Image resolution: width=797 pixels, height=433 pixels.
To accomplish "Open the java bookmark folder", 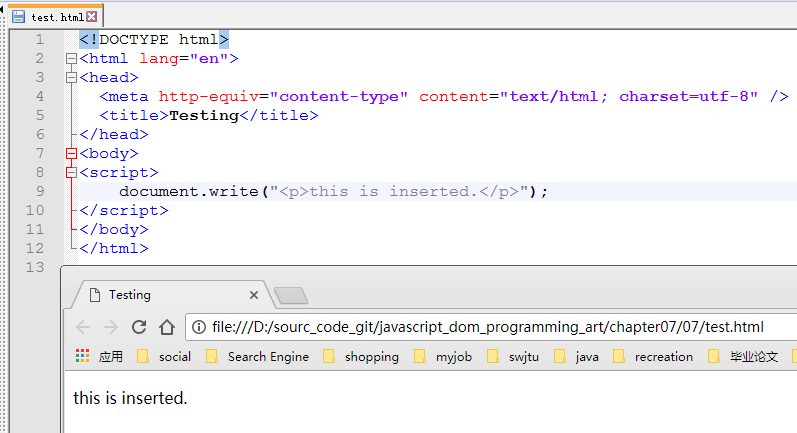I will 576,356.
